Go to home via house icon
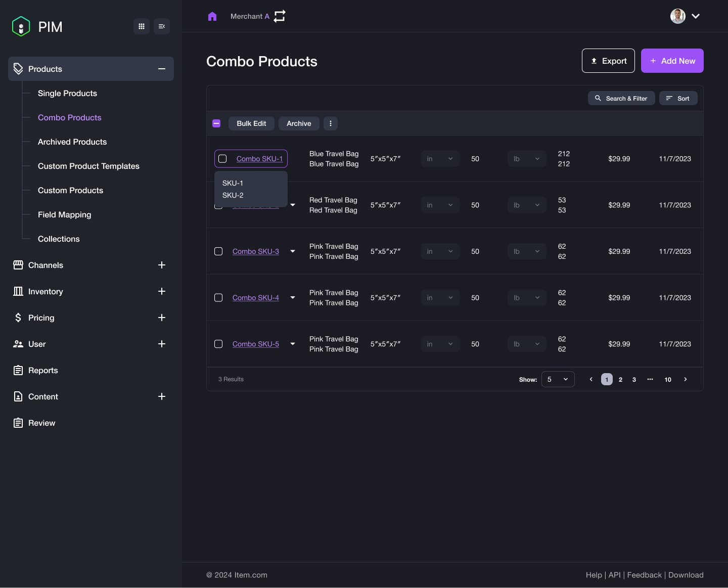728x588 pixels. click(x=212, y=16)
